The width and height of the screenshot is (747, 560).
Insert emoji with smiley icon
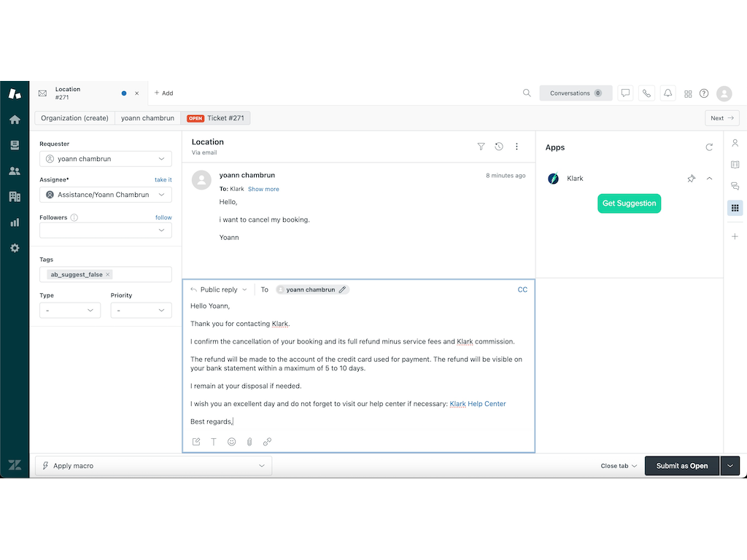(231, 442)
